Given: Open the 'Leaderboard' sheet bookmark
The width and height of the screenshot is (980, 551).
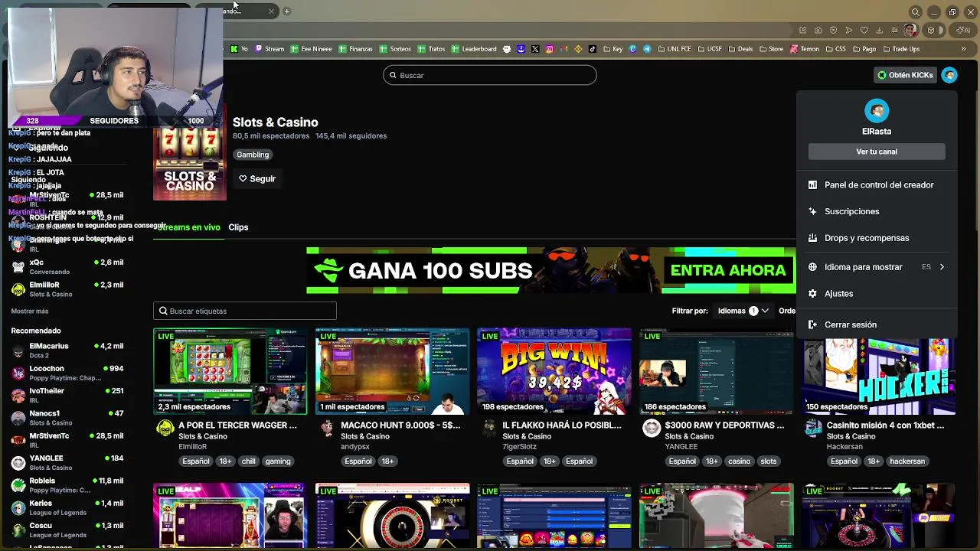Looking at the screenshot, I should tap(474, 49).
